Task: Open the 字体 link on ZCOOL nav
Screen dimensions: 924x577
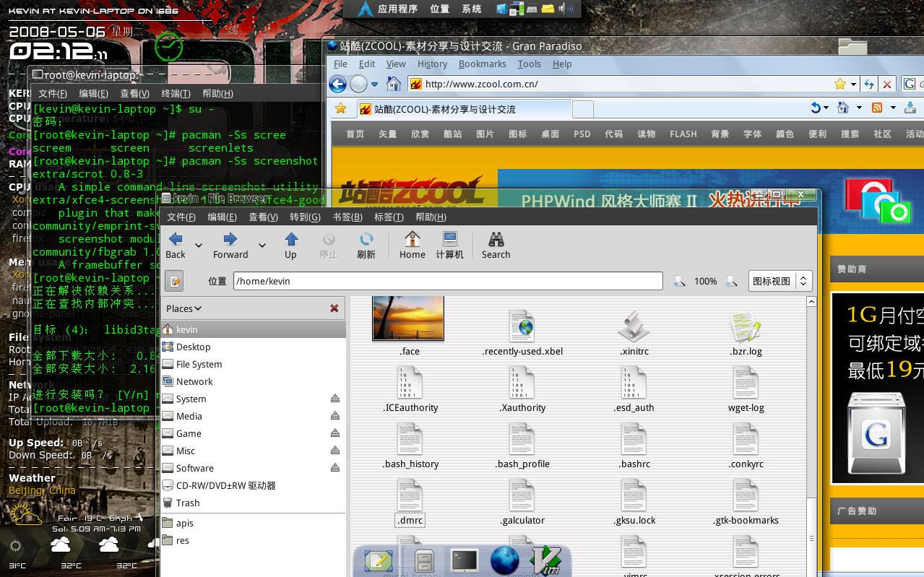Action: pyautogui.click(x=753, y=134)
